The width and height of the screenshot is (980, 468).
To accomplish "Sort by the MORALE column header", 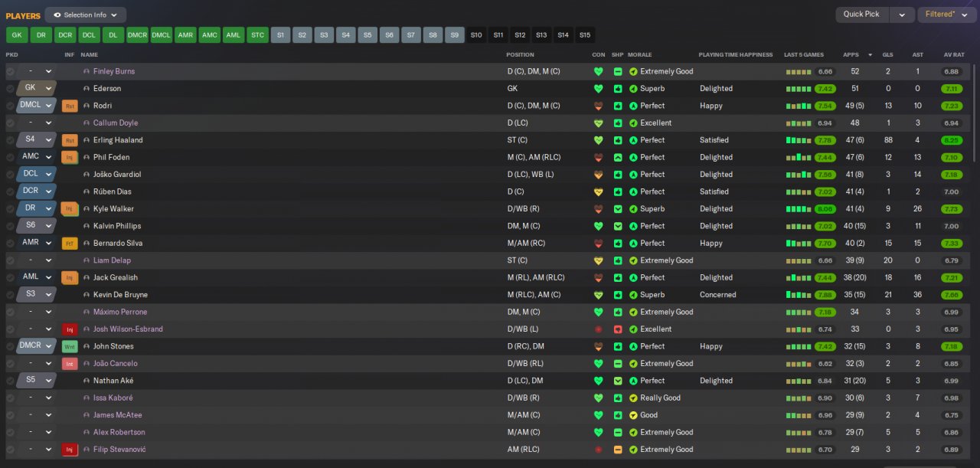I will (x=640, y=55).
